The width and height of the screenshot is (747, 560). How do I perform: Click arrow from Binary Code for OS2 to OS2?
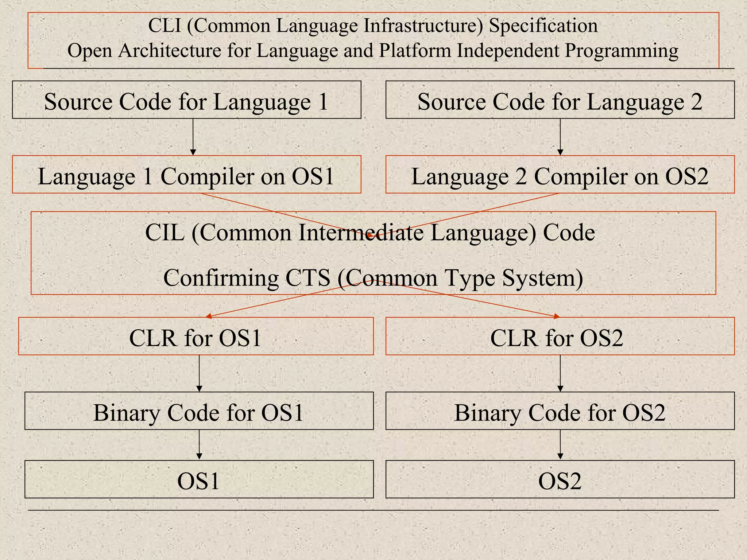[x=560, y=444]
